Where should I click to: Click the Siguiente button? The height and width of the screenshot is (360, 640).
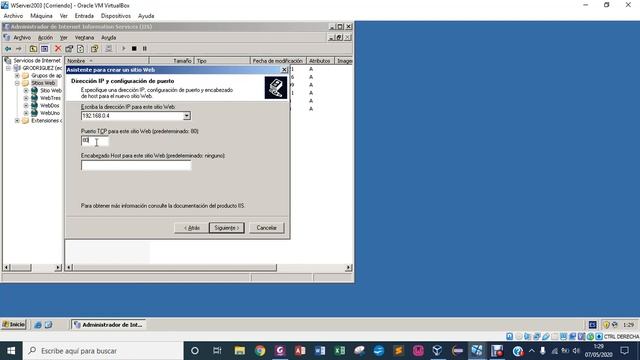[227, 228]
